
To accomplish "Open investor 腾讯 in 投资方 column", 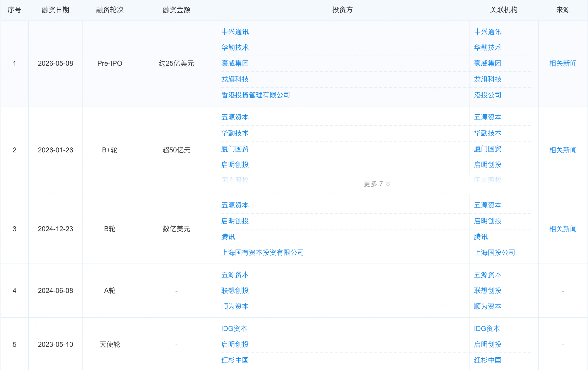I will click(228, 237).
